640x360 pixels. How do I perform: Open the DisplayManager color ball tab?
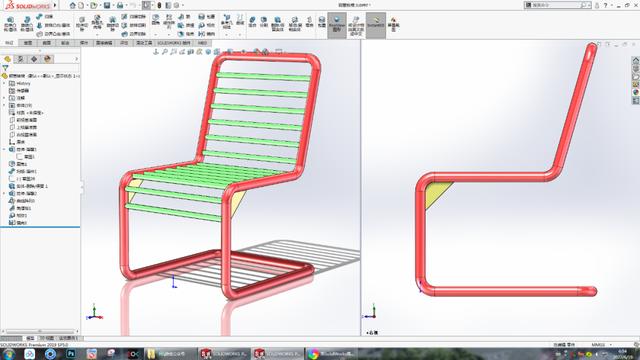pos(48,59)
